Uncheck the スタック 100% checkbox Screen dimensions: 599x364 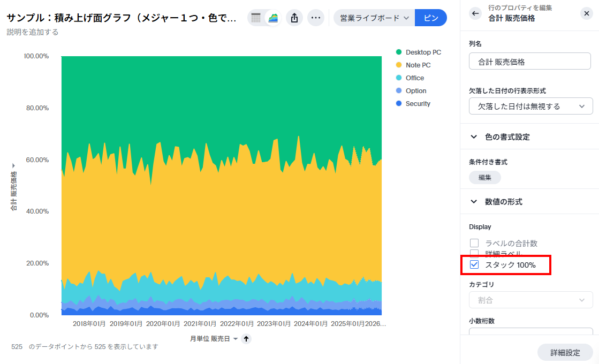[x=474, y=264]
